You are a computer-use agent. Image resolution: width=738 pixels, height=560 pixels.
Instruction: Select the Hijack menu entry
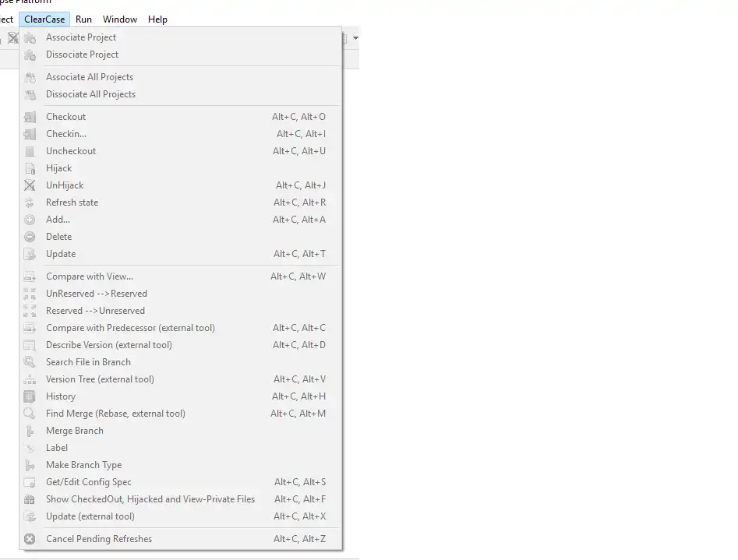(x=180, y=168)
